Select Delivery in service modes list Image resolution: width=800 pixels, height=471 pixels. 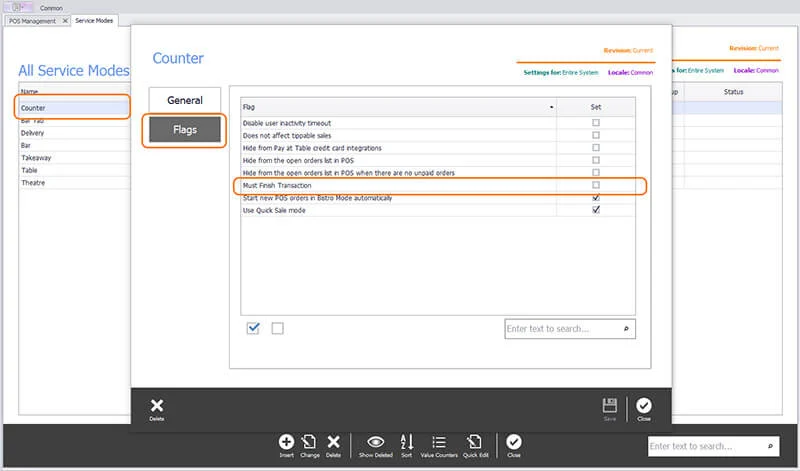(x=74, y=133)
